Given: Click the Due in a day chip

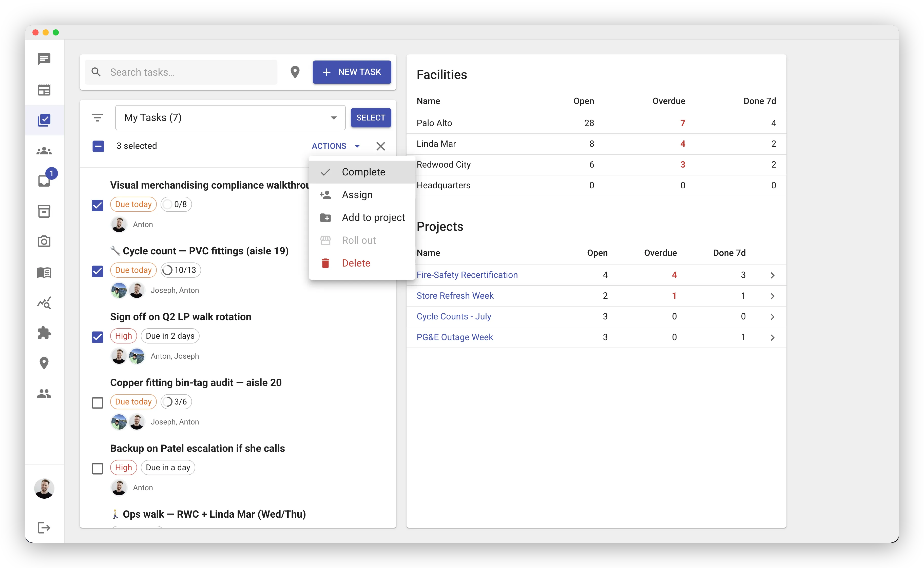Looking at the screenshot, I should coord(168,467).
